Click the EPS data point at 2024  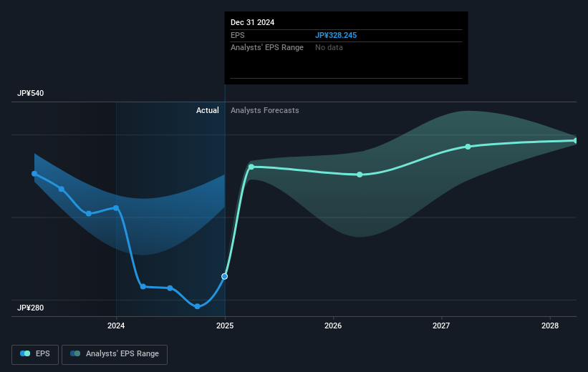pyautogui.click(x=116, y=208)
